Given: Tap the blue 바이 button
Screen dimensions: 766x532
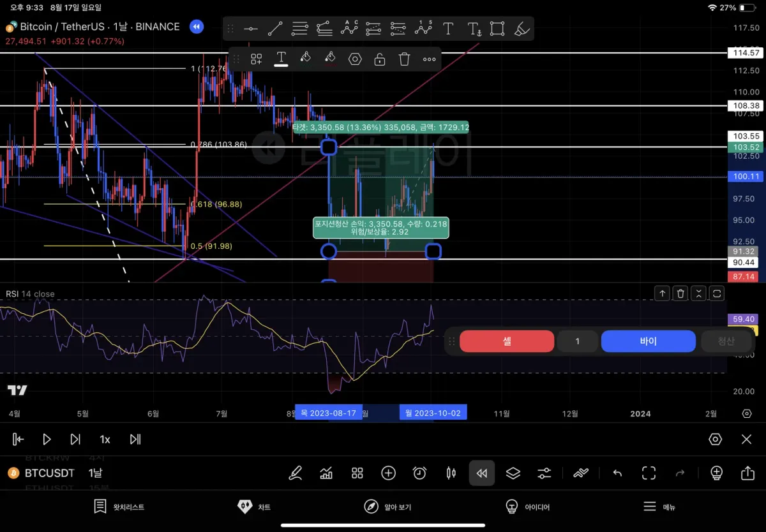Looking at the screenshot, I should pyautogui.click(x=648, y=341).
